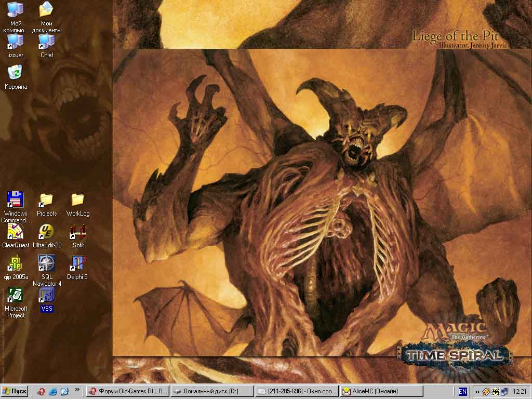The image size is (532, 399).
Task: Click the 12:21 system clock
Action: (x=520, y=392)
